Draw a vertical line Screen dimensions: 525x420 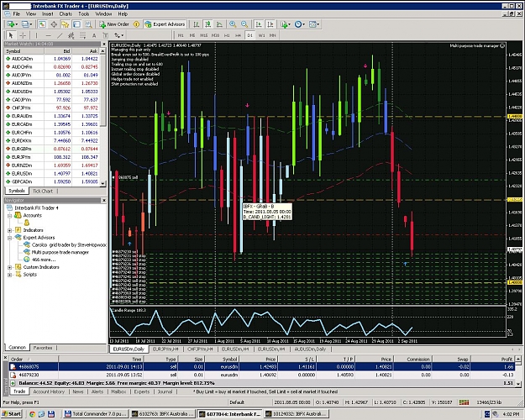point(36,35)
